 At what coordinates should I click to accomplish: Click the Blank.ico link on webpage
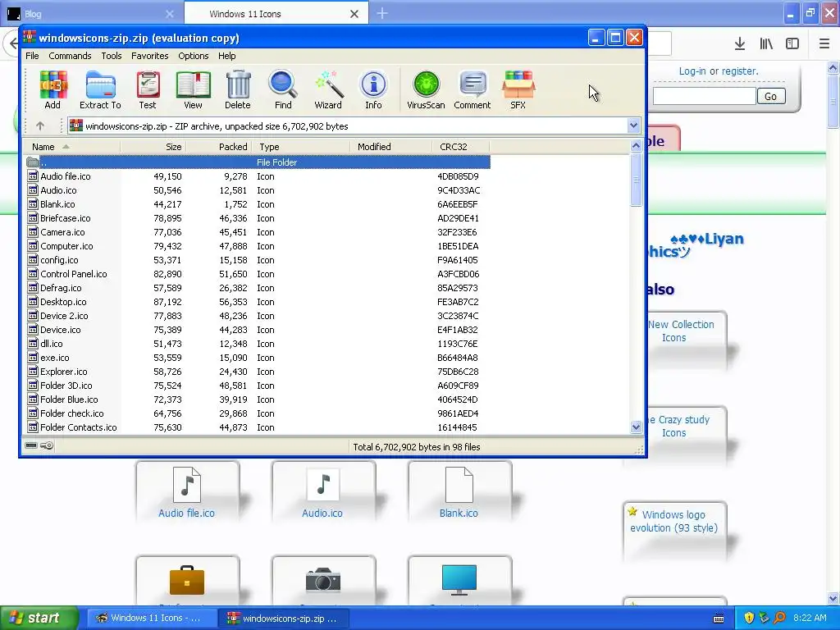point(459,513)
